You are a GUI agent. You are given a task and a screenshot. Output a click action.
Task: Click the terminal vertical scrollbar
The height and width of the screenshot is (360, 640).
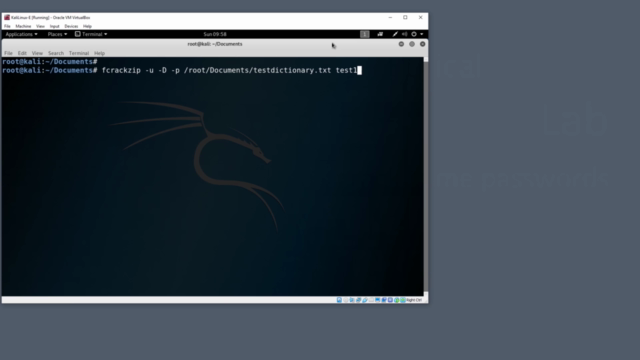(426, 176)
